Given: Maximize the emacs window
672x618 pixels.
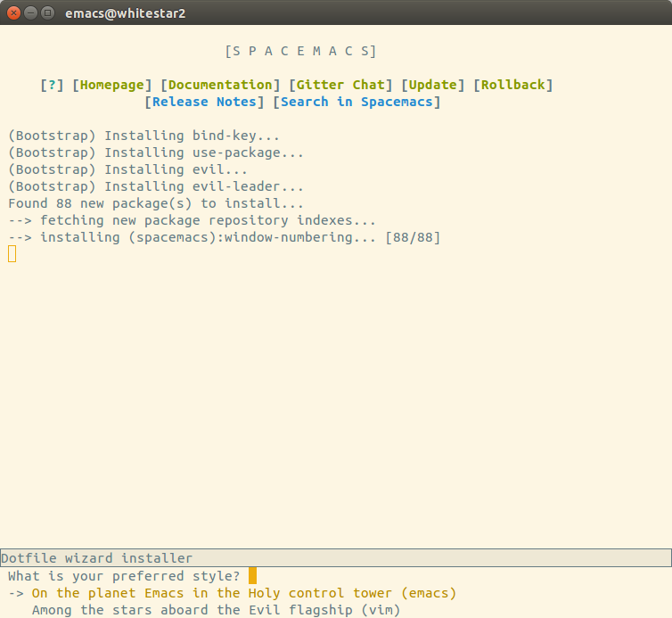Looking at the screenshot, I should click(x=47, y=12).
